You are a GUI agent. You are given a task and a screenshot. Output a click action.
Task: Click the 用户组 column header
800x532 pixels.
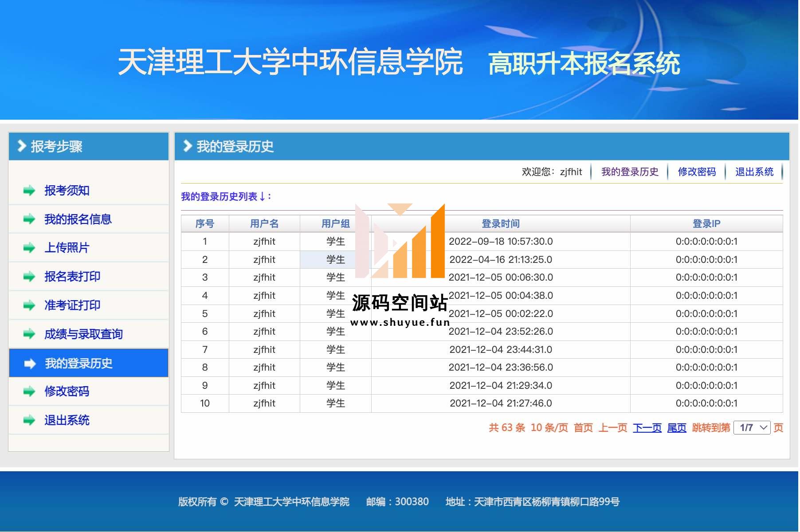point(336,224)
